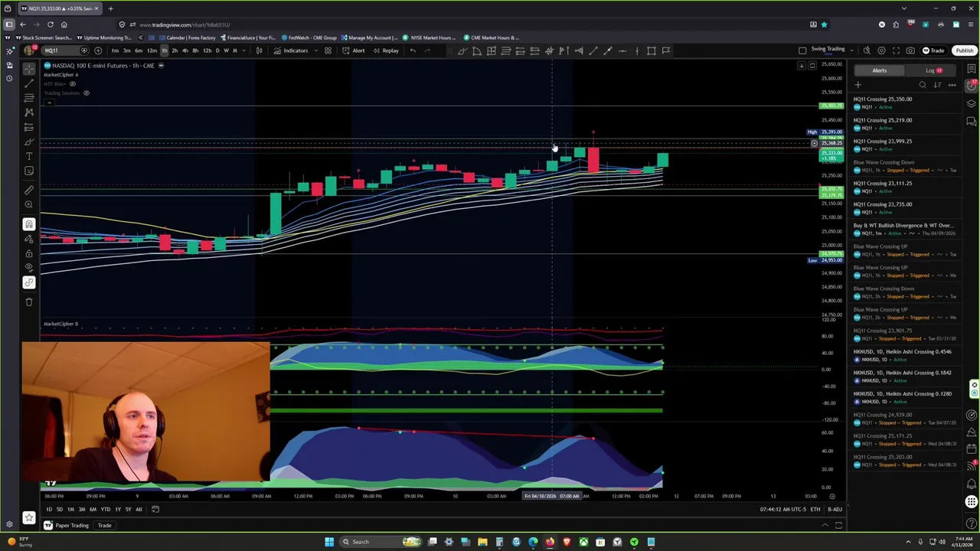Open the Indicators menu

click(x=291, y=51)
